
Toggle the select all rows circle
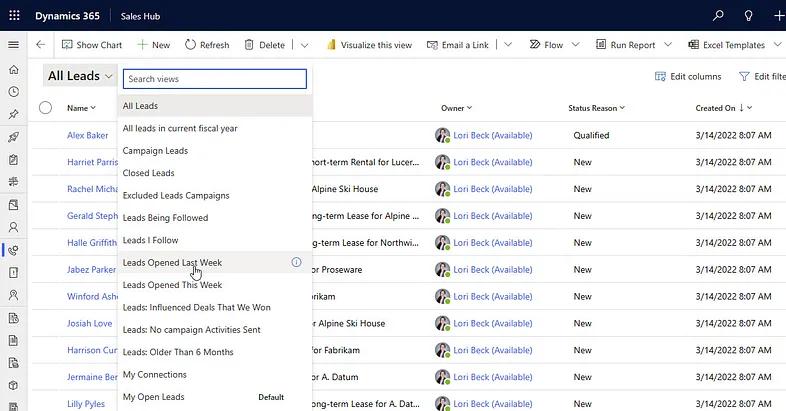[45, 108]
